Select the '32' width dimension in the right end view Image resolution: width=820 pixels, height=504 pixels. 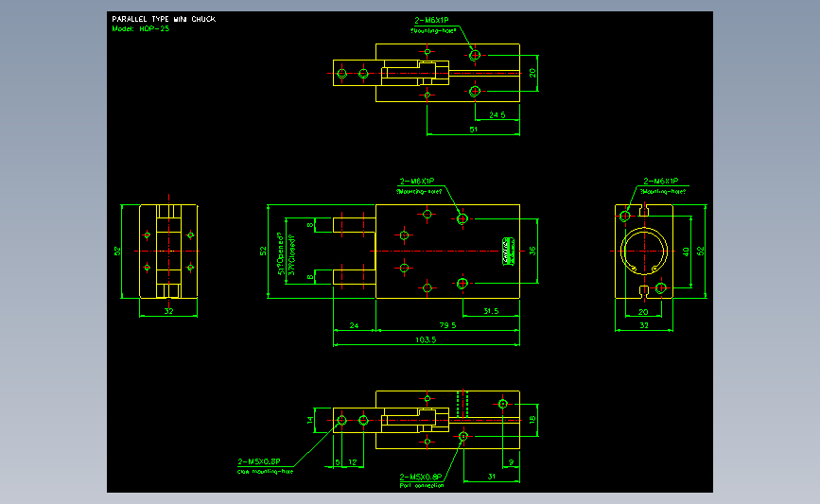[644, 325]
